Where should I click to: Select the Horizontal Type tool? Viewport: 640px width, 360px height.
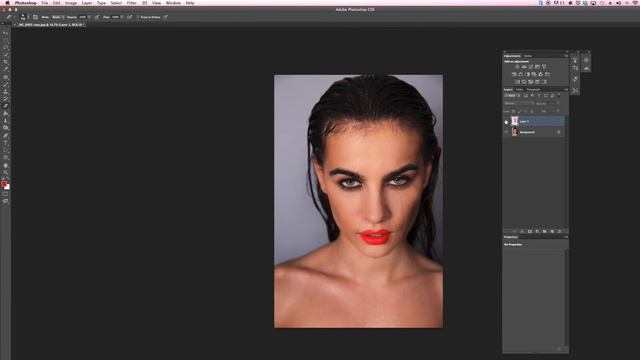[x=6, y=143]
